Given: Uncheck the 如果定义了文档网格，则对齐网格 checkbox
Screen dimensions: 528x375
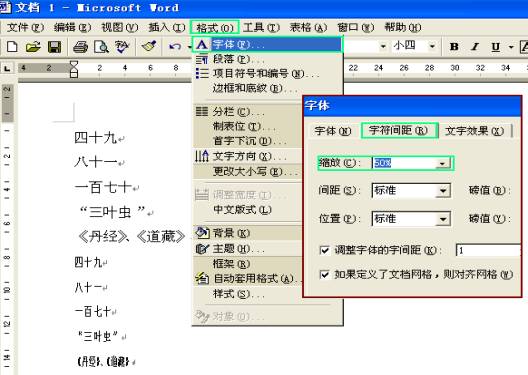Looking at the screenshot, I should tap(324, 275).
